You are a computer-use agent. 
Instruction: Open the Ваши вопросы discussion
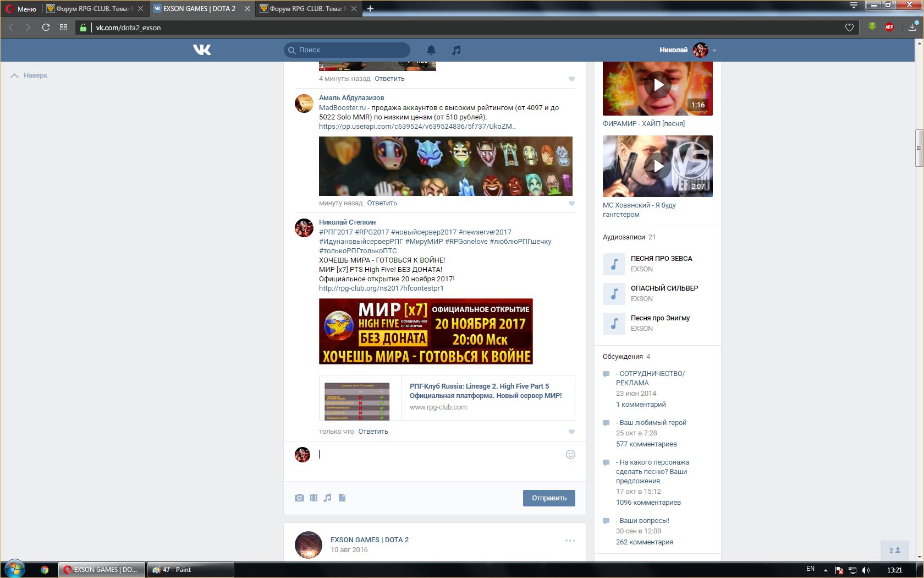[x=642, y=521]
